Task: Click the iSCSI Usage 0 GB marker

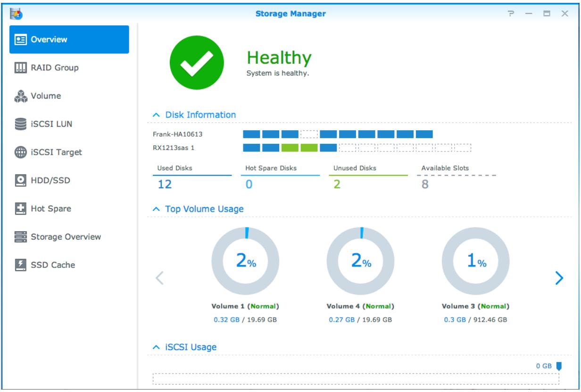Action: (x=559, y=366)
